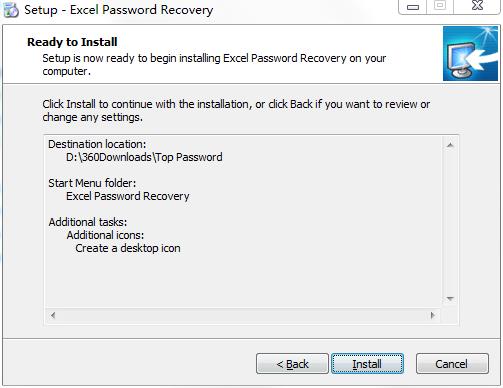The width and height of the screenshot is (503, 388).
Task: Click the 'Destination location:' label
Action: [x=97, y=144]
